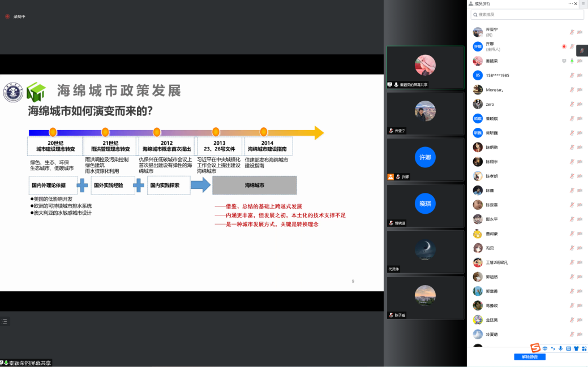Expand the list icon at bottom-left of stage

pos(5,321)
